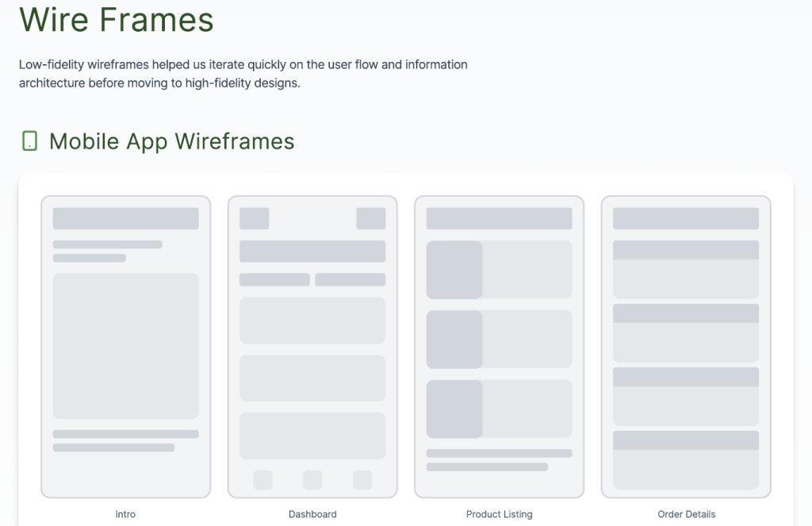Click the middle bottom nav icon in Dashboard wireframe
The image size is (812, 526).
pyautogui.click(x=312, y=480)
